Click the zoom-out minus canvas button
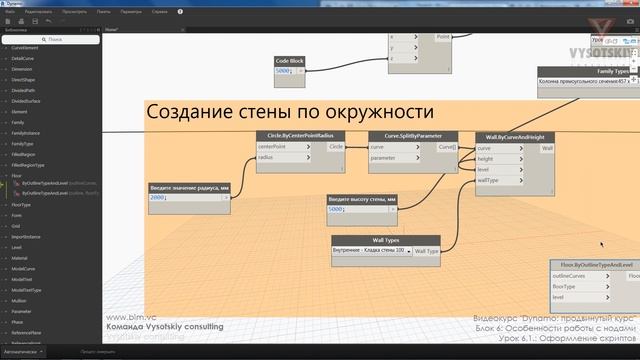Image resolution: width=640 pixels, height=360 pixels. coord(634,69)
